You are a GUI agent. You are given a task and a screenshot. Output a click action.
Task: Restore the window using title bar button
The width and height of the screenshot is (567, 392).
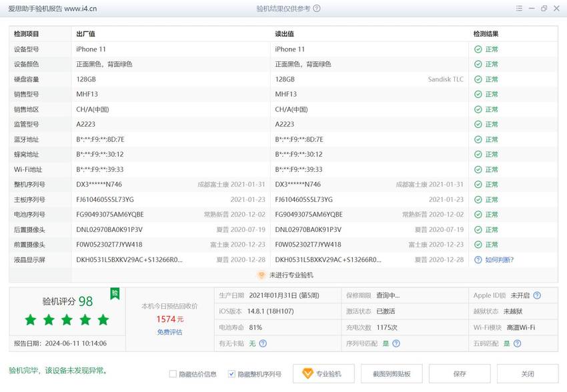pyautogui.click(x=544, y=8)
